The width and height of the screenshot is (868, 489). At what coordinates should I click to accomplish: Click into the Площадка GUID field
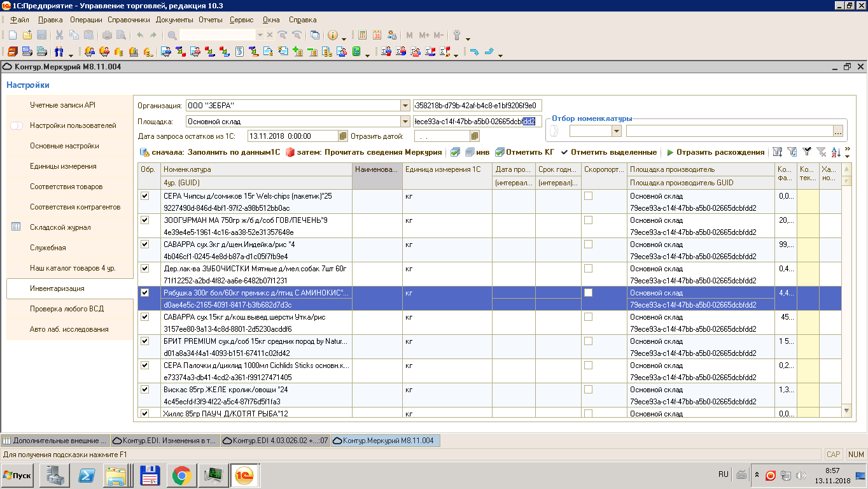click(477, 121)
